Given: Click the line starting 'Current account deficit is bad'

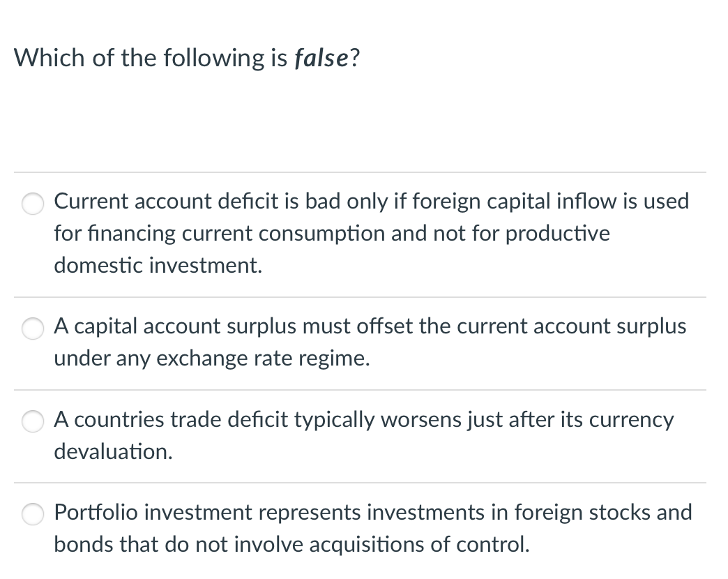Looking at the screenshot, I should pos(371,202).
